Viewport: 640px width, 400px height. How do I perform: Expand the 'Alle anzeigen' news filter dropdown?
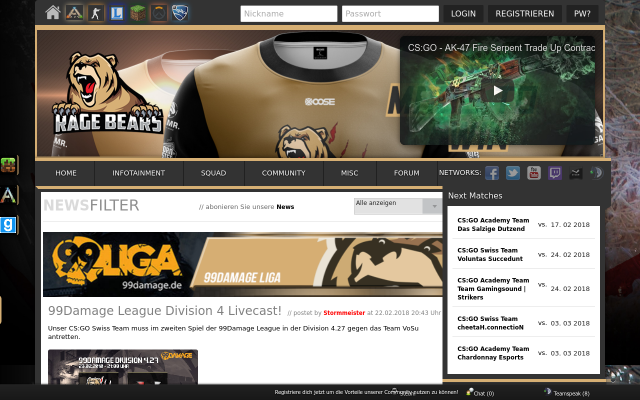(x=397, y=205)
